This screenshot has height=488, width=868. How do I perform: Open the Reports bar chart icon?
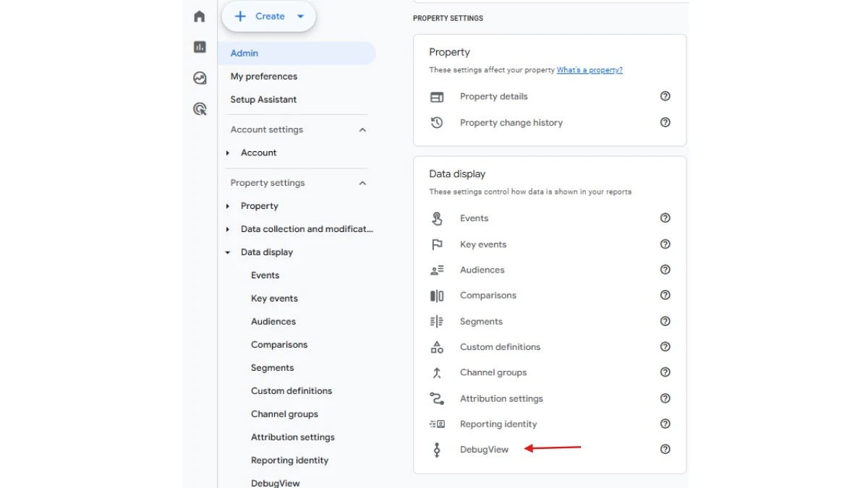[x=200, y=47]
